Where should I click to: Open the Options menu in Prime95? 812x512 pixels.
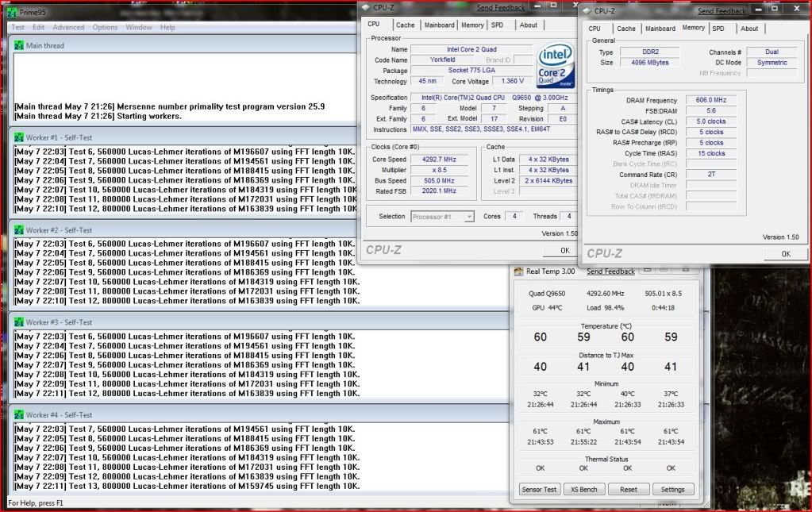pyautogui.click(x=105, y=27)
